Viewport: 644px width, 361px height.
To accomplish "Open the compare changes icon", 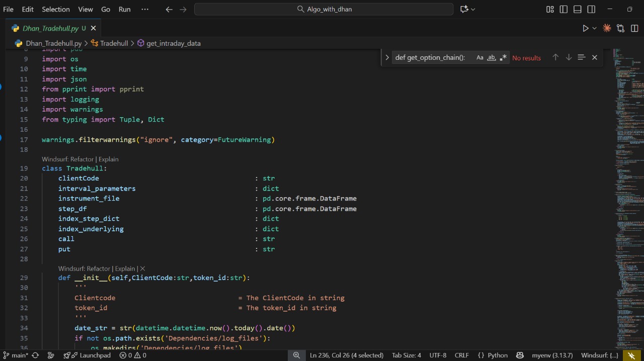I will (621, 29).
